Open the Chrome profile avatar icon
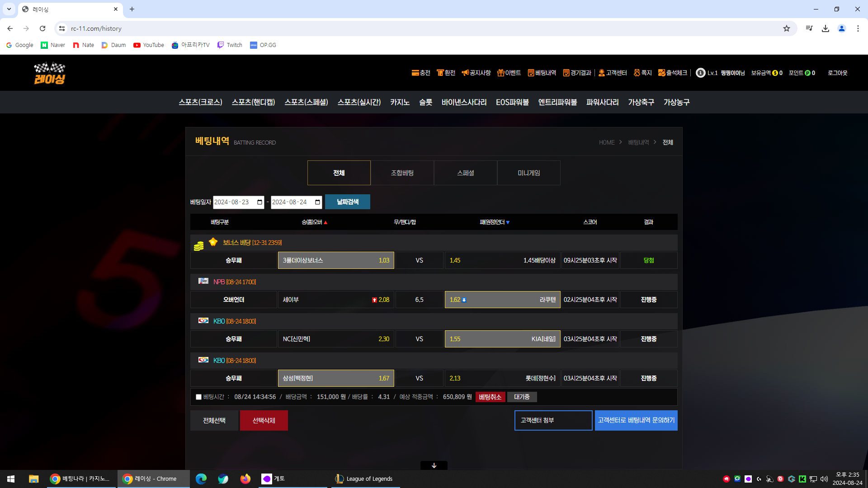Screen dimensions: 868x488 coord(842,28)
